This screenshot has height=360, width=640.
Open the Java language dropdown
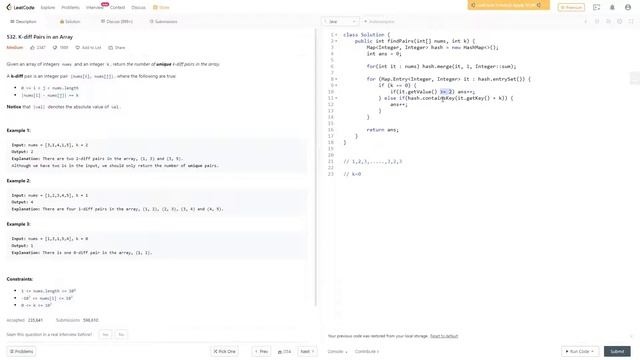pos(341,21)
